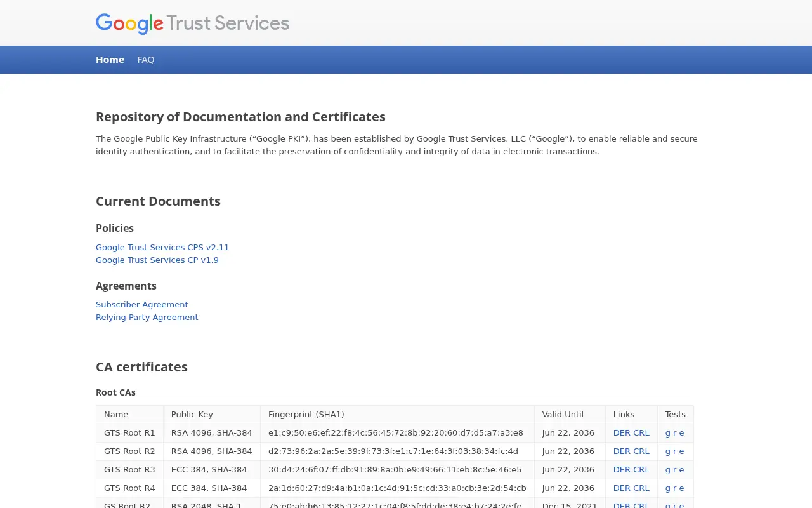Open the 'g' test for GTS Root R1
The width and height of the screenshot is (812, 508).
[668, 433]
